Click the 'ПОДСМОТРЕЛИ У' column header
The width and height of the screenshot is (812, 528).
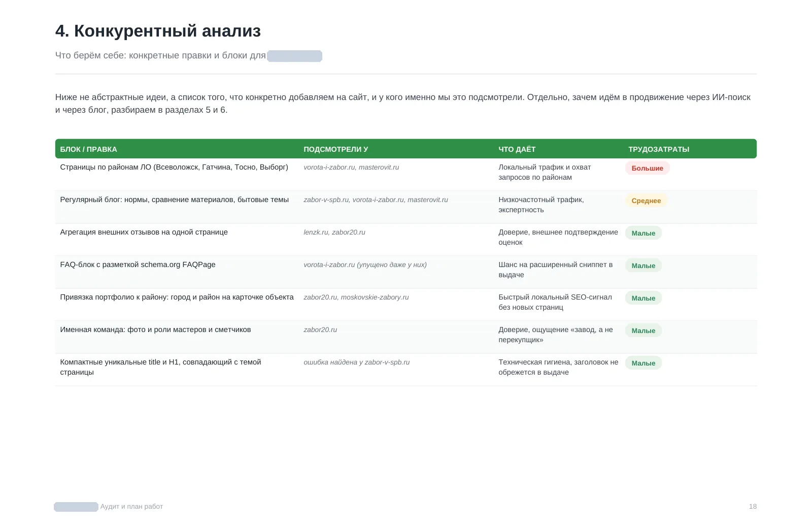335,149
